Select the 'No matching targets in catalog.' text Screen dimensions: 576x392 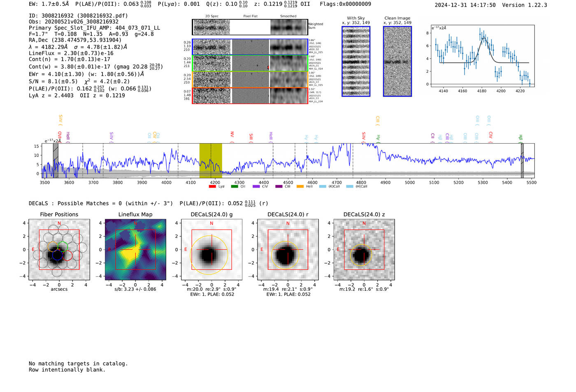[78, 364]
